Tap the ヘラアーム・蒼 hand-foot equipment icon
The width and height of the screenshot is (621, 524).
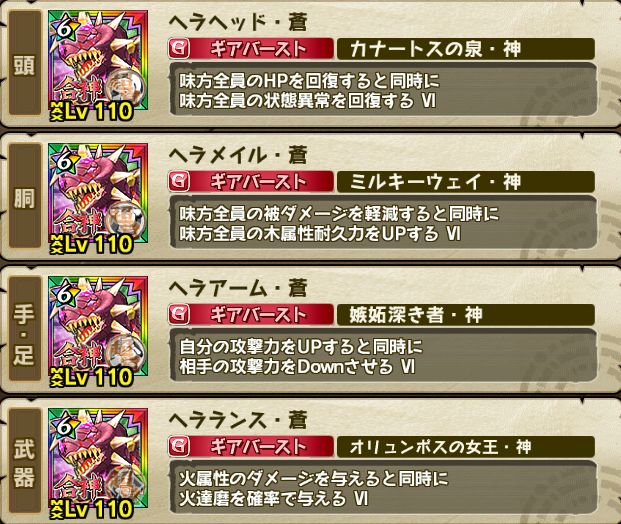click(x=98, y=331)
